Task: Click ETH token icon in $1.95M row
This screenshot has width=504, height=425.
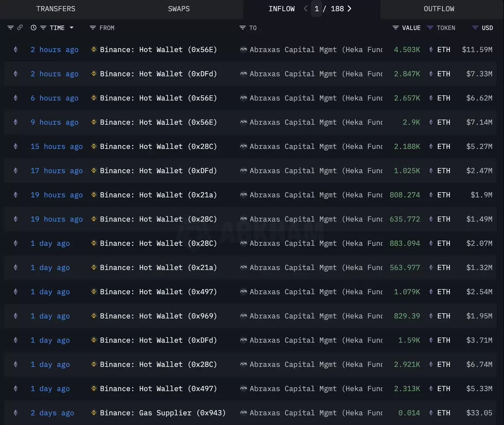Action: point(431,316)
